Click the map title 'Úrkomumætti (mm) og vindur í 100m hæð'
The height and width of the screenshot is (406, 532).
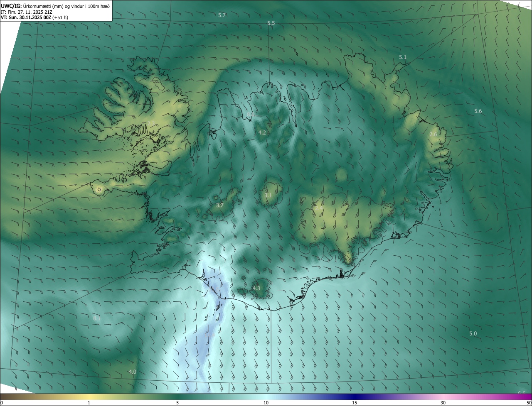pos(66,6)
